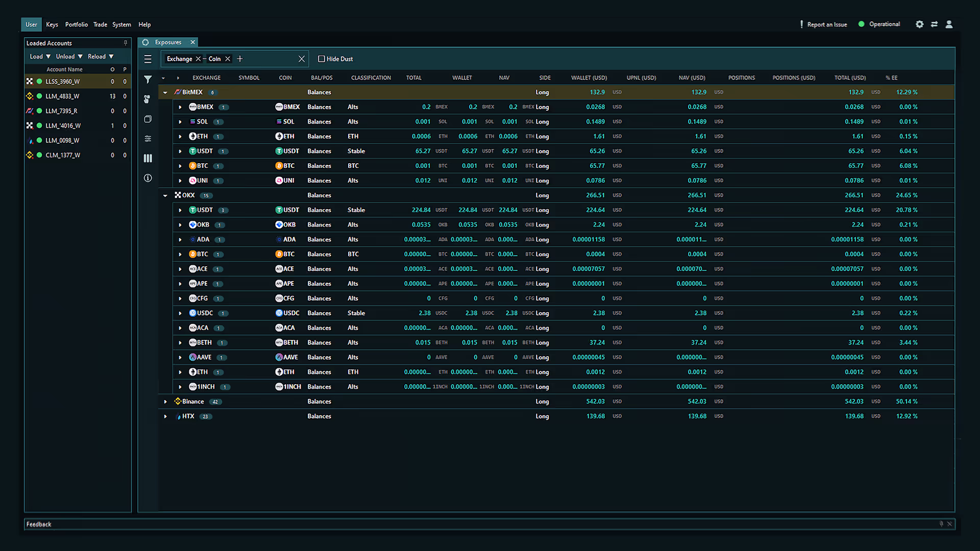This screenshot has width=980, height=551.
Task: Open the User menu
Action: (x=31, y=24)
